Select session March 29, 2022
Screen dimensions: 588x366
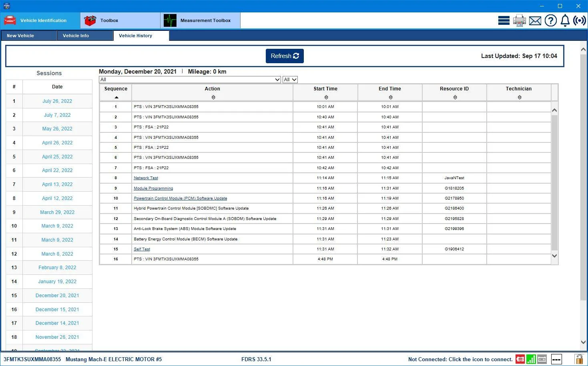tap(57, 212)
